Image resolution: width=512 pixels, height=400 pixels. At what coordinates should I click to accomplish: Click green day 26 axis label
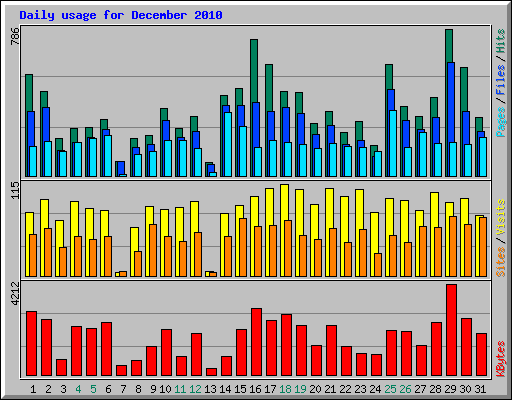405,389
